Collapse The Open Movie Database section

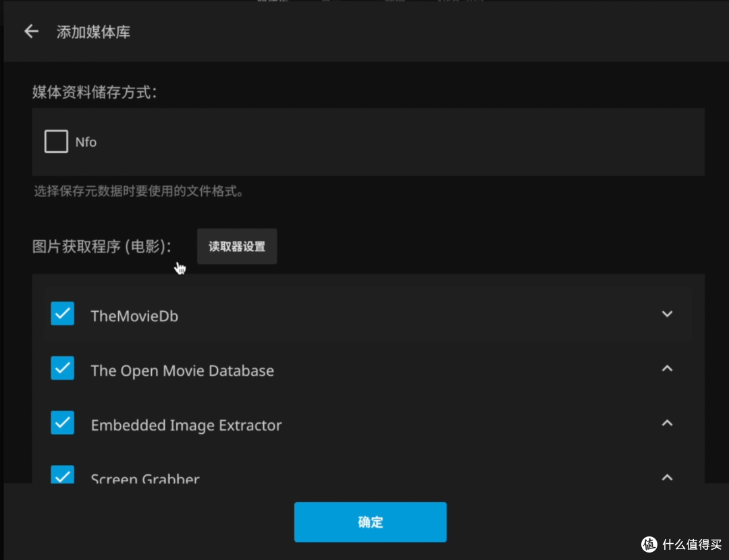pos(667,368)
